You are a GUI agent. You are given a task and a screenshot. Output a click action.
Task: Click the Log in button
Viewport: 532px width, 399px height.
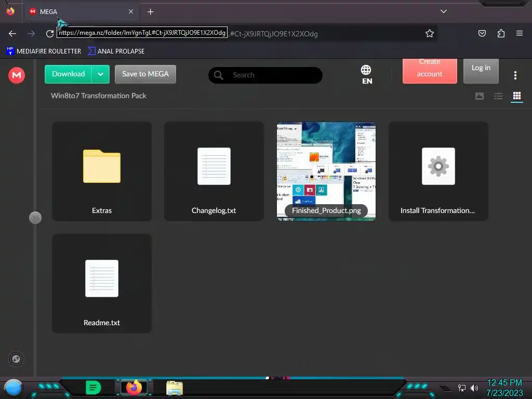[481, 70]
